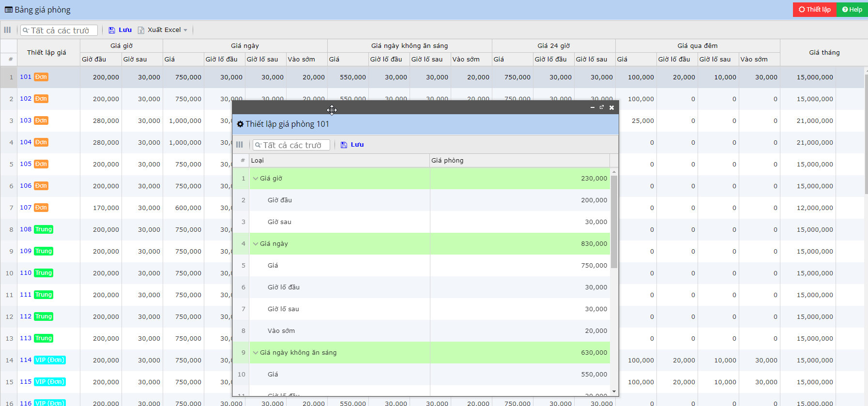Click room 108 link with Trung tag
Screen dimensions: 868x406
(x=26, y=229)
